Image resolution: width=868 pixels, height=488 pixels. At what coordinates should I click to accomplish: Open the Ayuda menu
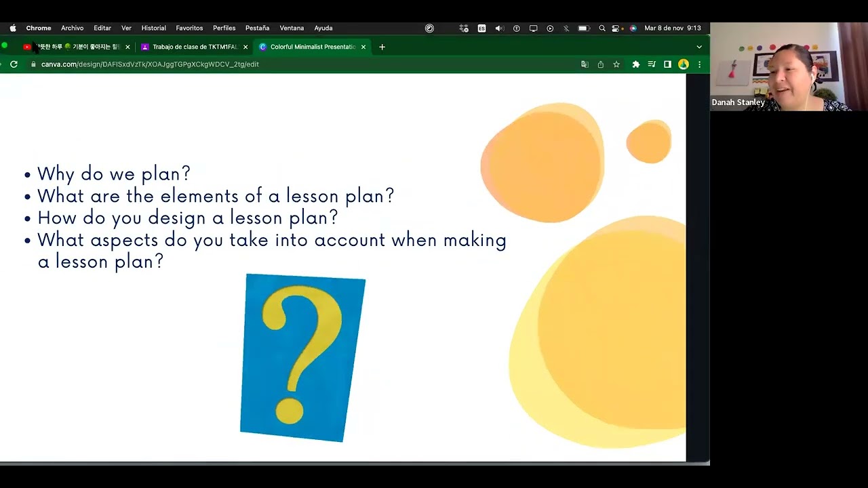[323, 28]
